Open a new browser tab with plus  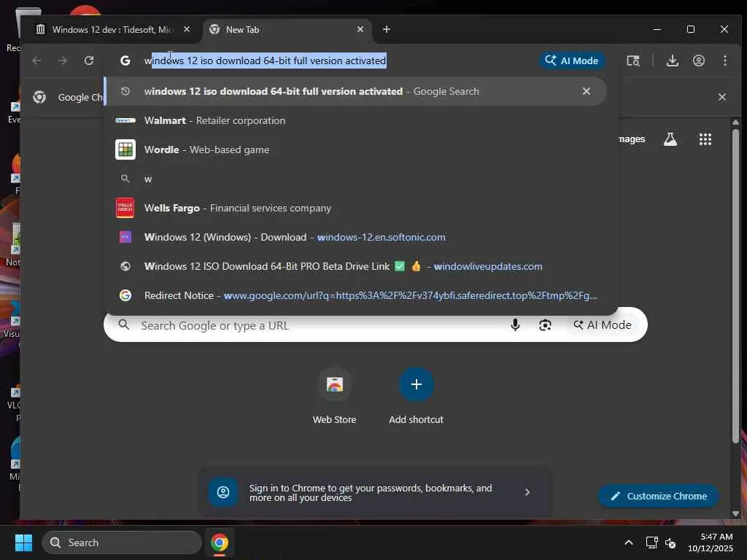point(387,29)
